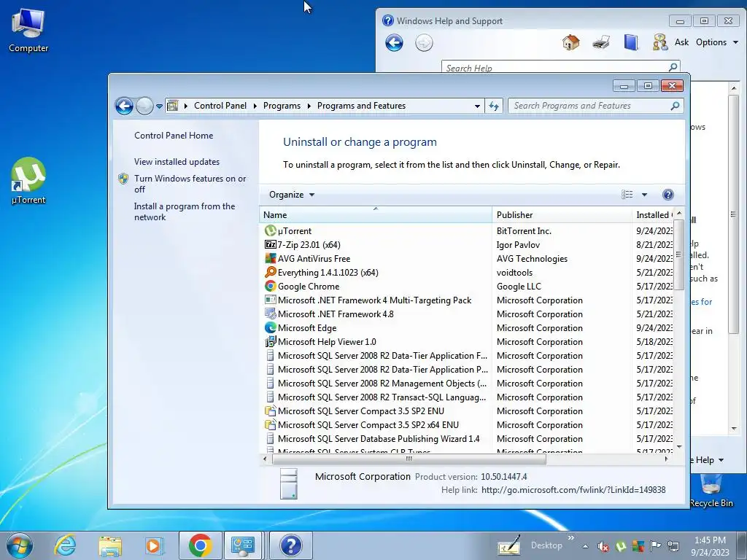The height and width of the screenshot is (560, 747).
Task: Select the 7-Zip 23.01 (x64) icon
Action: [270, 244]
